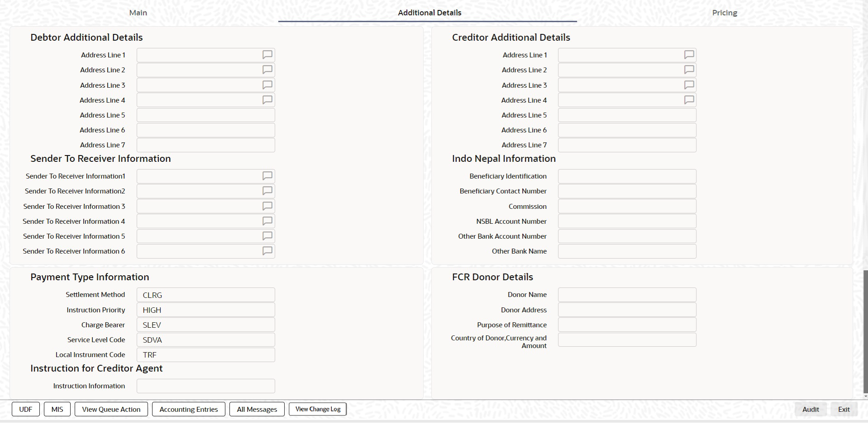868x424 pixels.
Task: Open popup icon for Sender To Receiver Information2
Action: (x=267, y=191)
